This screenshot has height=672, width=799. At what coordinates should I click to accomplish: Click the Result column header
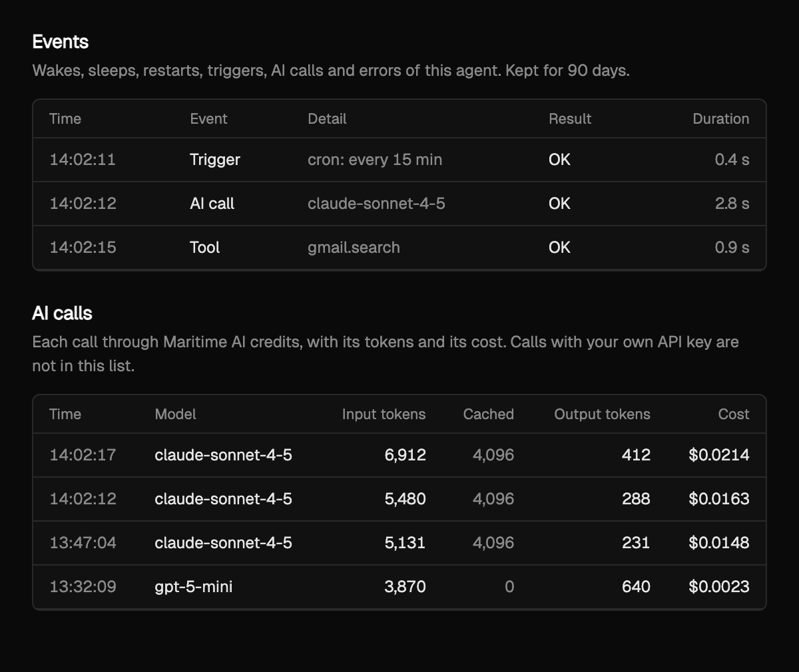coord(570,119)
